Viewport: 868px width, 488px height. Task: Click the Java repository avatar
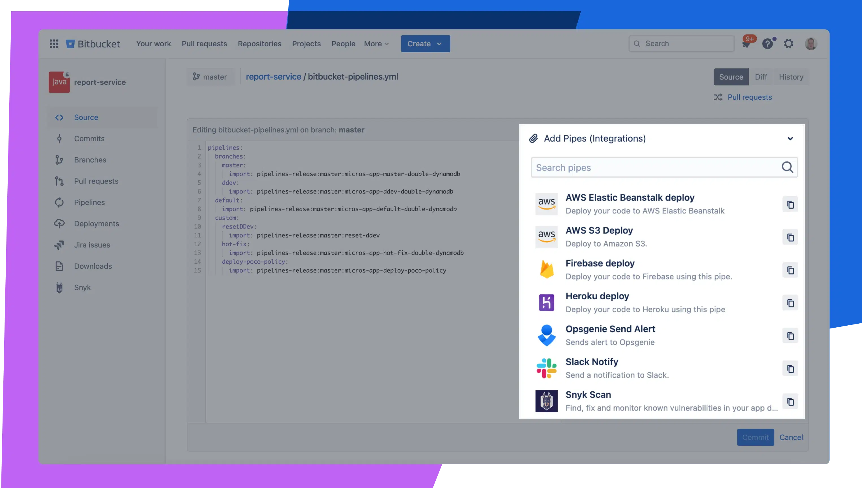tap(59, 82)
